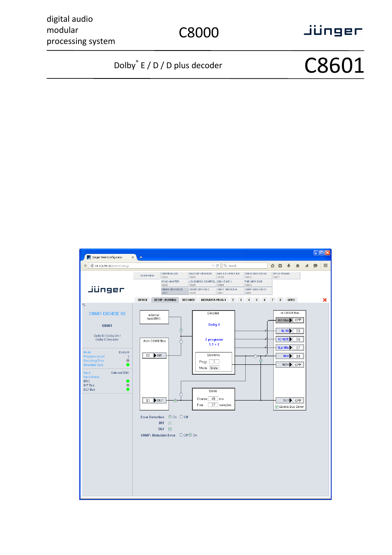Viewport: 392px width, 555px height.
Task: Open the chat bubble icon in toolbar
Action: [x=315, y=266]
